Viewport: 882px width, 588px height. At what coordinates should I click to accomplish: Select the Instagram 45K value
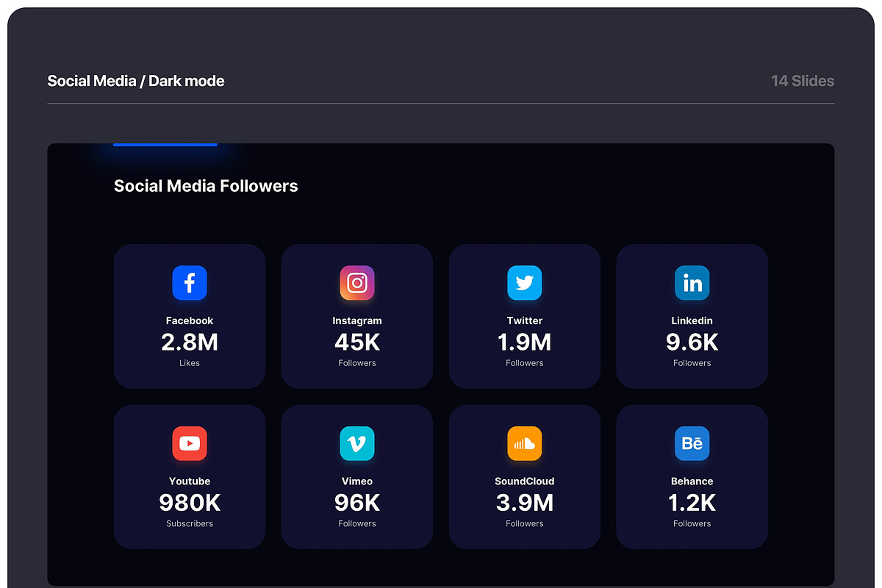[x=357, y=342]
